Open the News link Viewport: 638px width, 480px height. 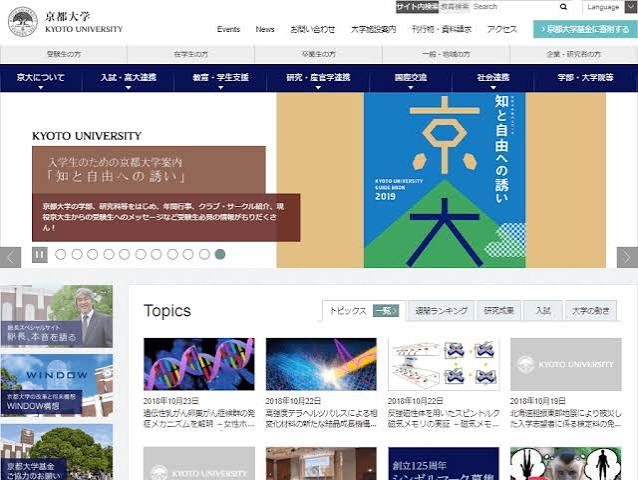click(265, 29)
